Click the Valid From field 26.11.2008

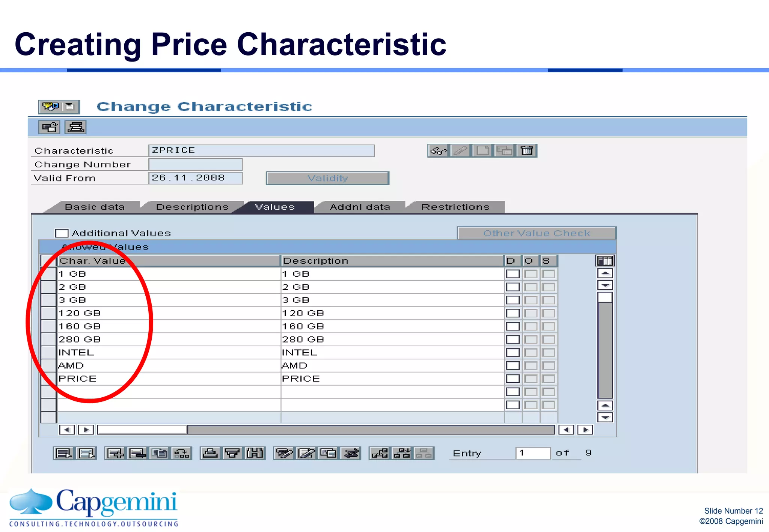click(x=195, y=178)
